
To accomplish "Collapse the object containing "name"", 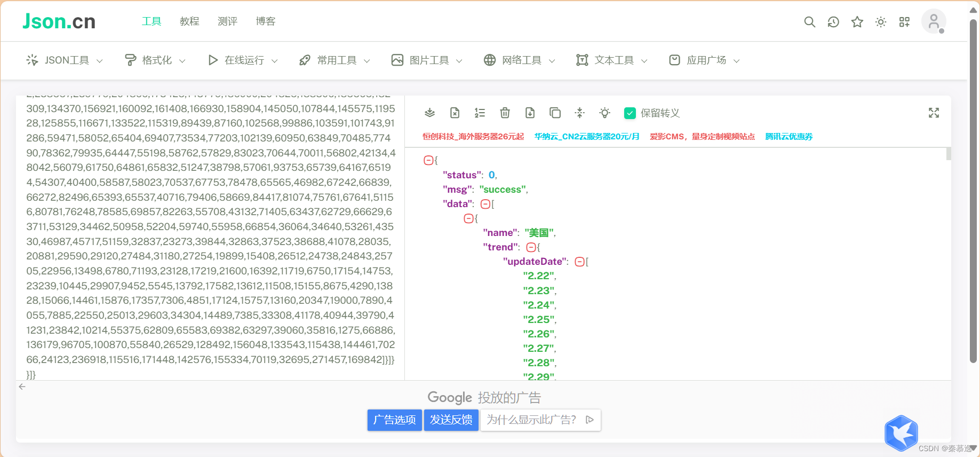I will click(x=468, y=218).
